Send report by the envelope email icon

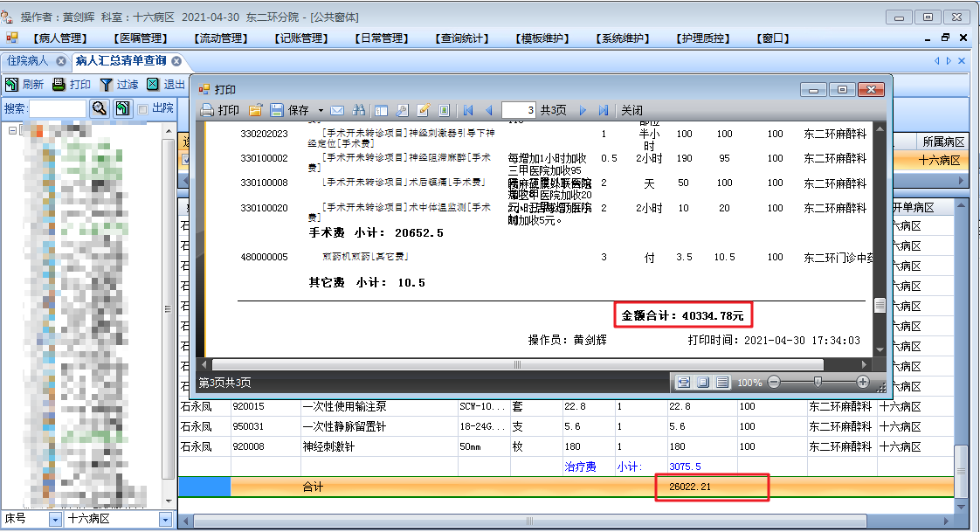pos(337,110)
